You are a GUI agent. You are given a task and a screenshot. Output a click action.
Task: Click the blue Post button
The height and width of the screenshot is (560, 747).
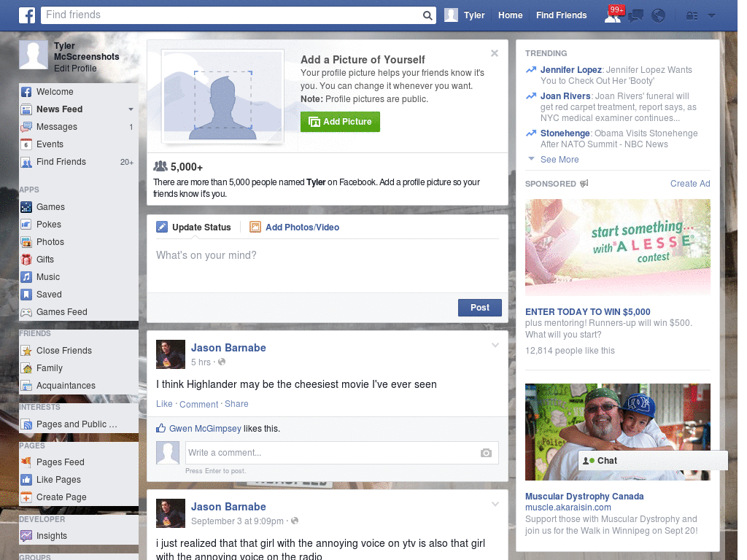point(480,308)
